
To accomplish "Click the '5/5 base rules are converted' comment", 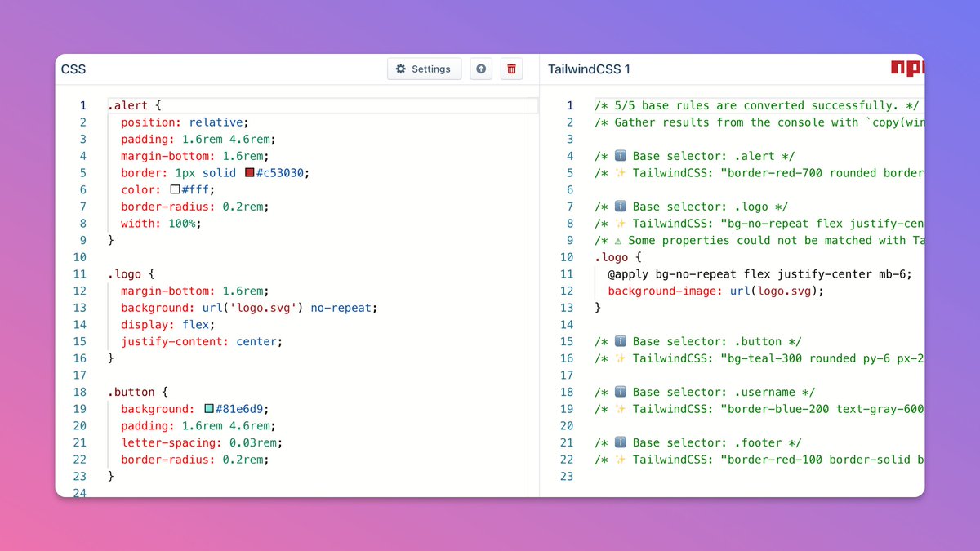I will 757,105.
